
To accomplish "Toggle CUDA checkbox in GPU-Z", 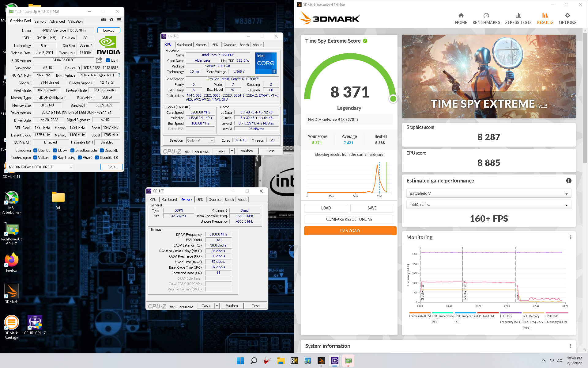I will pos(55,151).
